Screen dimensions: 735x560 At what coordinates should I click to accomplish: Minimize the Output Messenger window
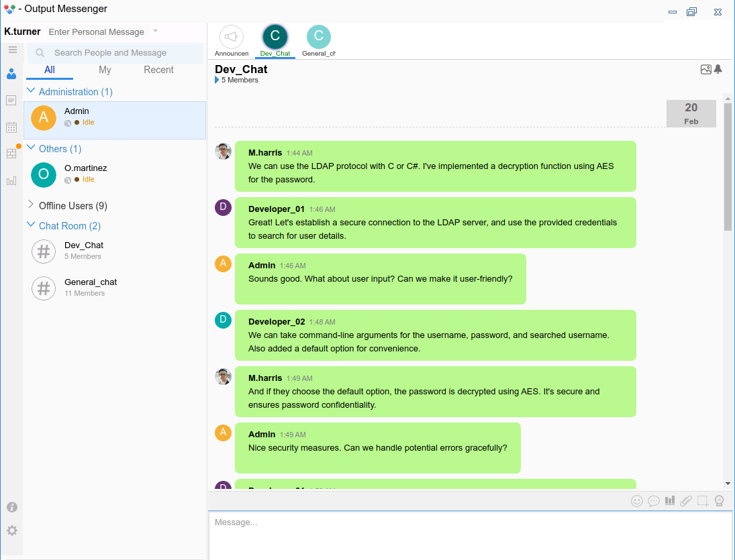click(672, 11)
